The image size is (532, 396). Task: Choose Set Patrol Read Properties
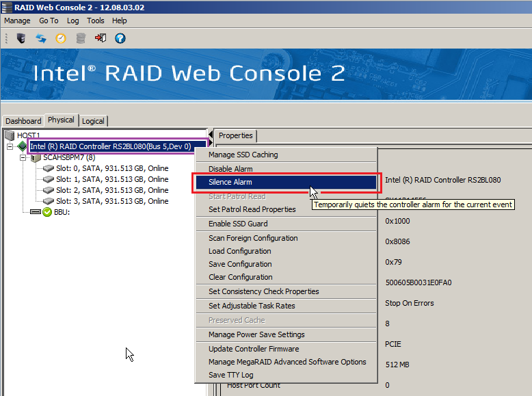(x=286, y=209)
